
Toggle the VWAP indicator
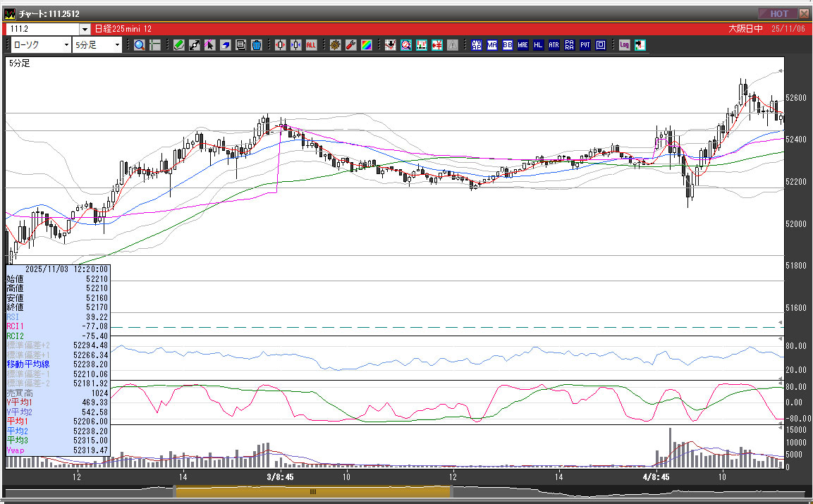point(477,45)
